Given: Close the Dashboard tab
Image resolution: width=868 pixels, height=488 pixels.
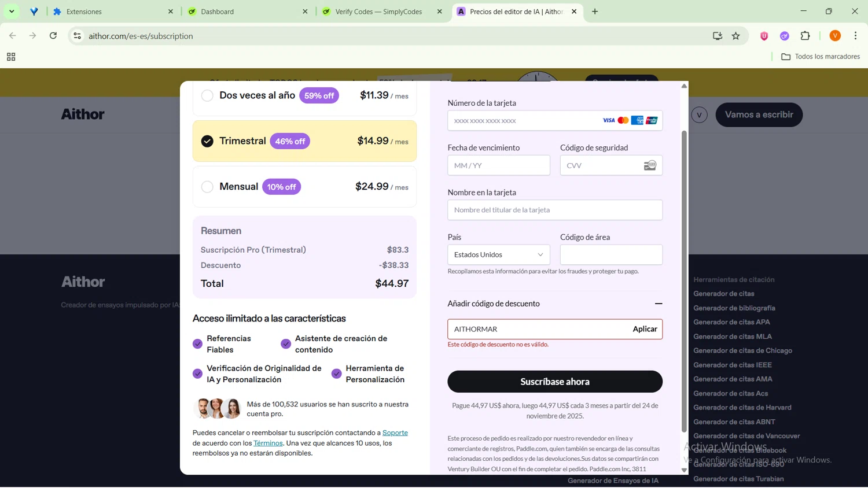Looking at the screenshot, I should point(305,12).
